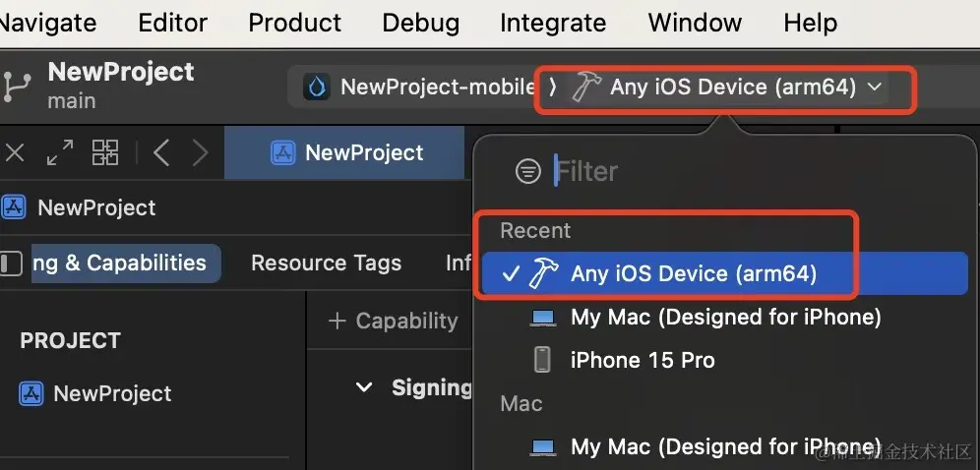Click the NewProject breadcrumb item
The height and width of the screenshot is (470, 980).
pyautogui.click(x=96, y=207)
